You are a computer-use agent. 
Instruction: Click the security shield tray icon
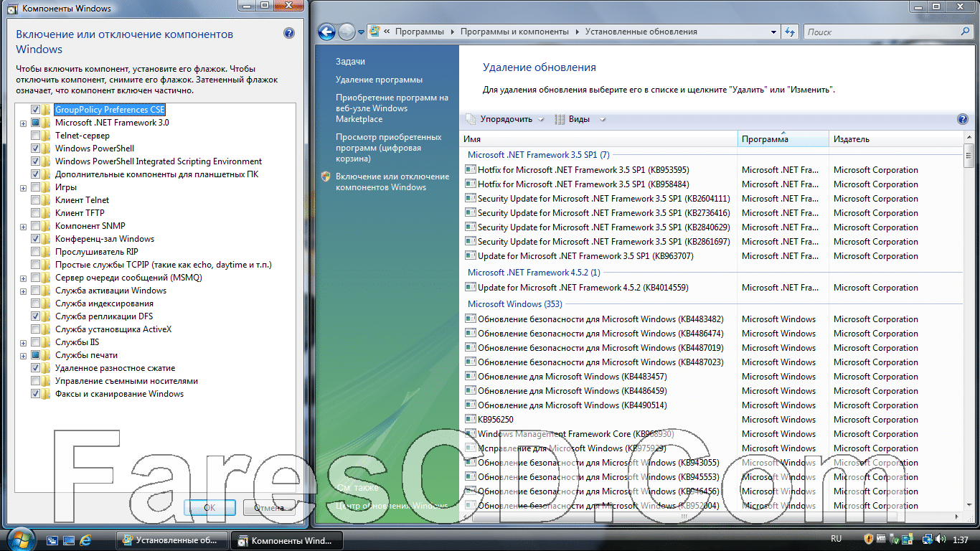click(x=868, y=539)
